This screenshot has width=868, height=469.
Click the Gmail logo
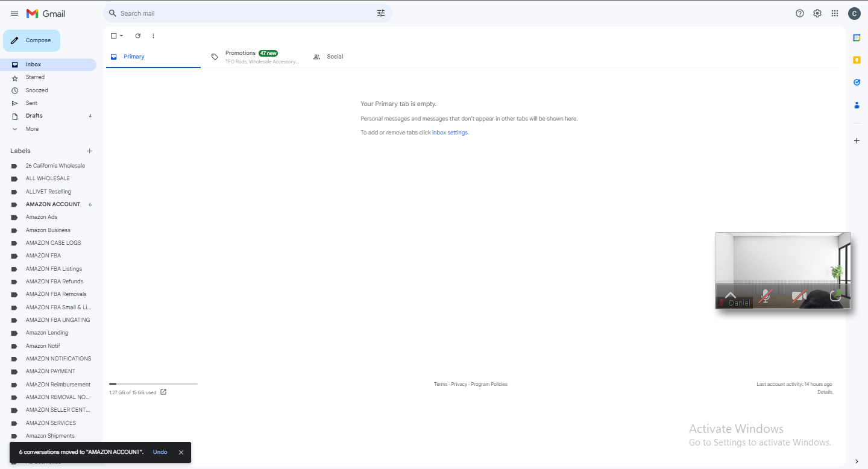[46, 13]
